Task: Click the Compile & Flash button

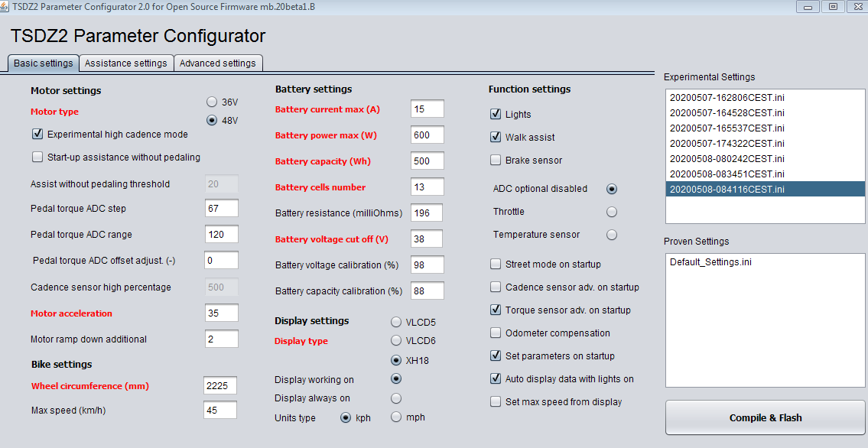Action: click(x=765, y=417)
